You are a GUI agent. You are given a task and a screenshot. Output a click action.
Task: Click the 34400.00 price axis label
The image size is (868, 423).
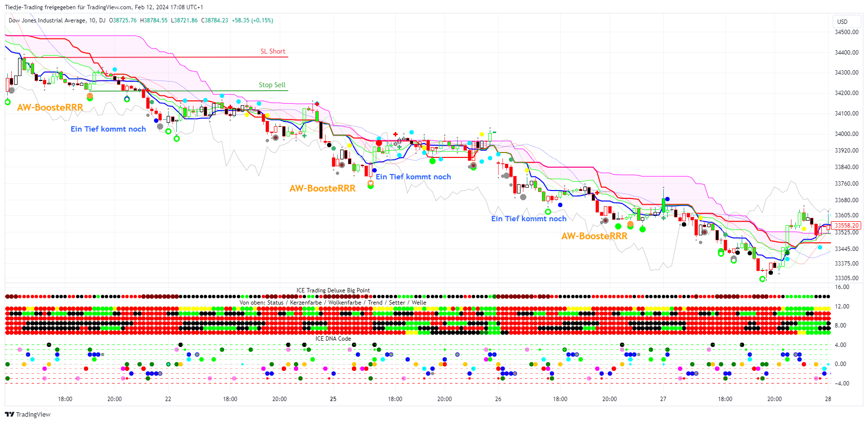click(x=847, y=53)
